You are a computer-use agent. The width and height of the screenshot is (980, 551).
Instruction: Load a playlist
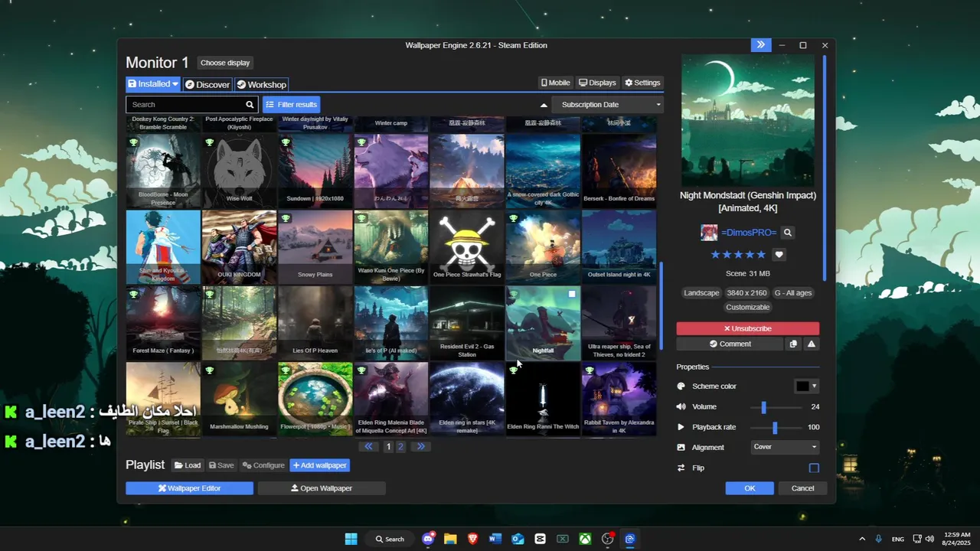coord(187,465)
